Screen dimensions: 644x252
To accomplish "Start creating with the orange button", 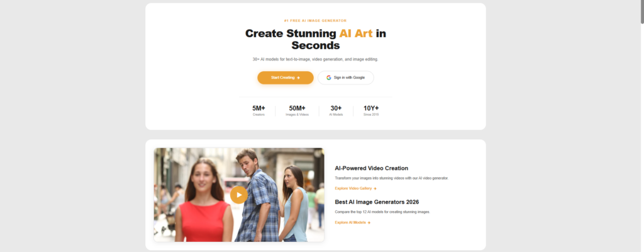I will pyautogui.click(x=286, y=77).
